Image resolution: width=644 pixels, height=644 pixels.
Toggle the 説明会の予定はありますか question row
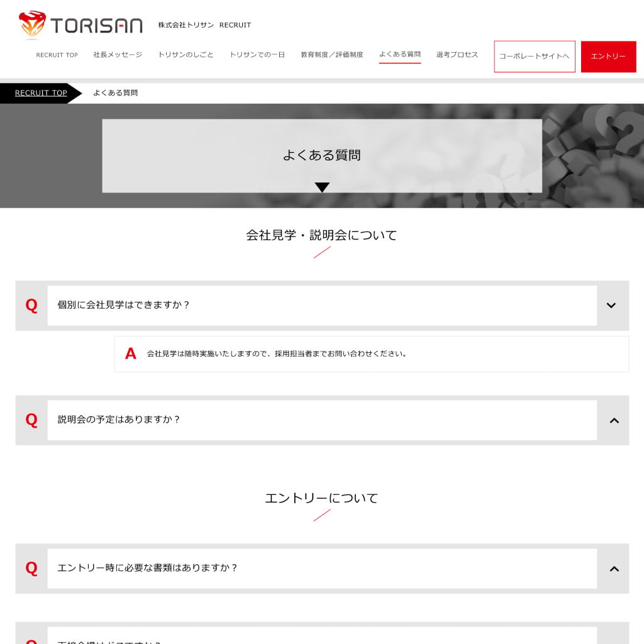(x=322, y=420)
